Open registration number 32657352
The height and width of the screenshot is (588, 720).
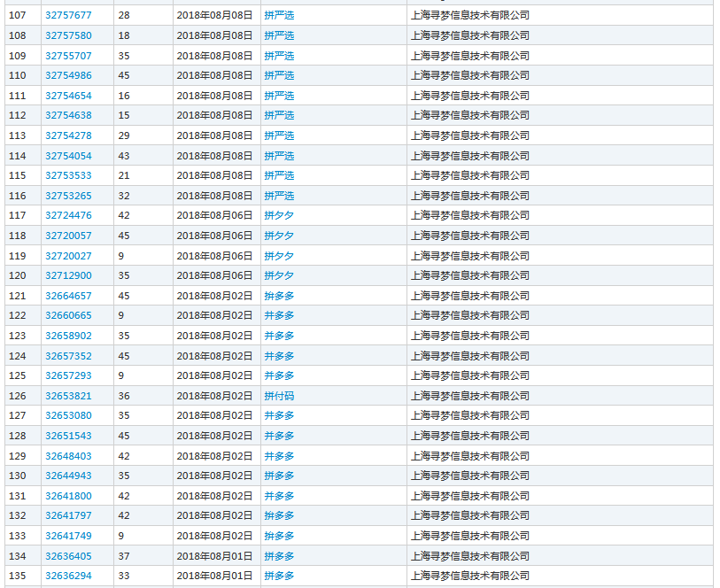pos(68,356)
